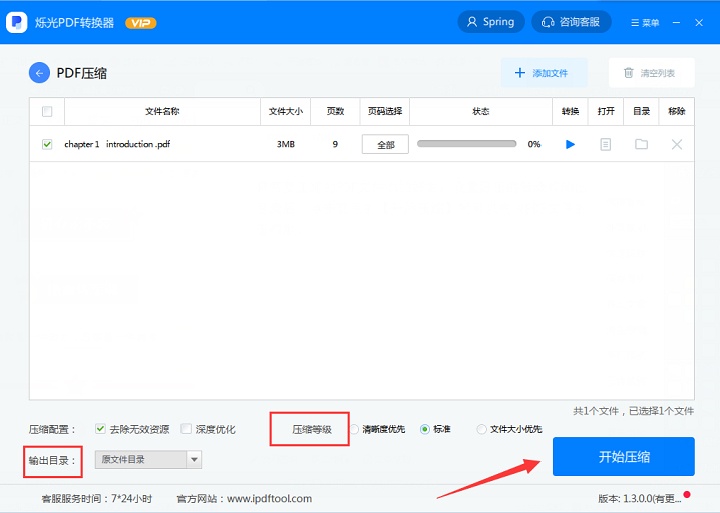This screenshot has width=720, height=513.
Task: Contact support via 咨询客服 headset button
Action: 571,22
